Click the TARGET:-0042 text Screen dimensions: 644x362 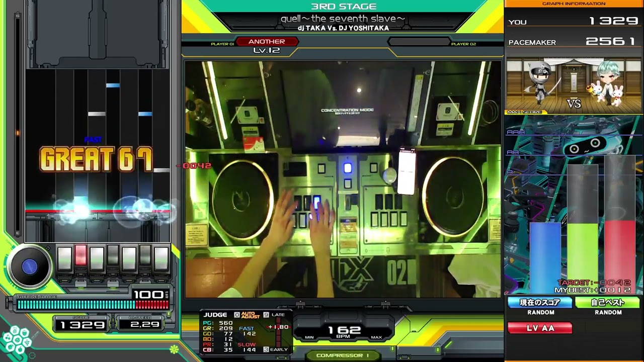[x=594, y=283]
